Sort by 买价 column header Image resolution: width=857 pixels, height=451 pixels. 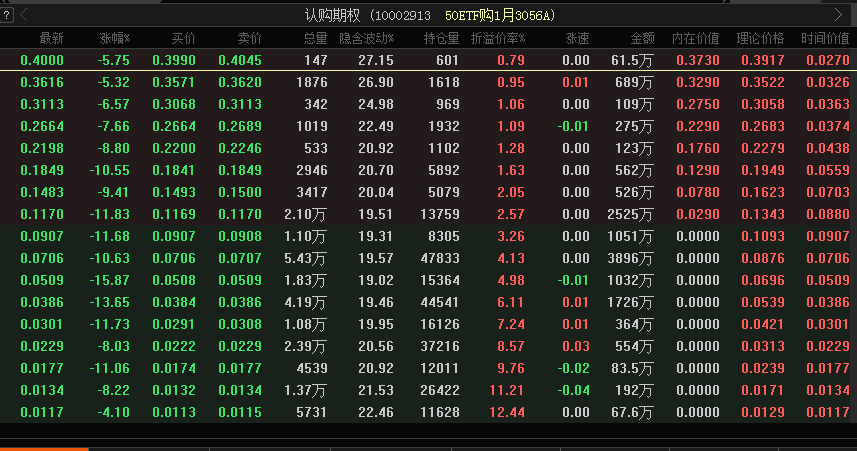[x=184, y=38]
